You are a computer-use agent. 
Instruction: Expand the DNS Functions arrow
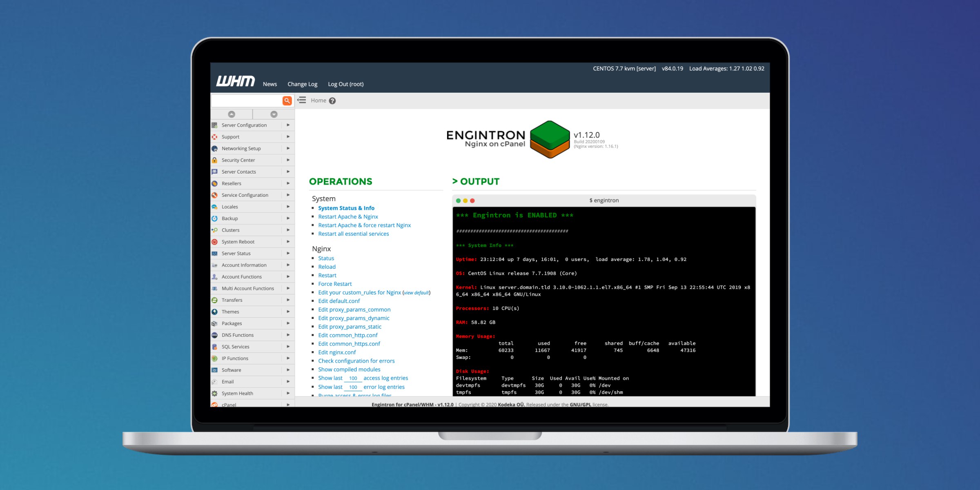point(288,335)
